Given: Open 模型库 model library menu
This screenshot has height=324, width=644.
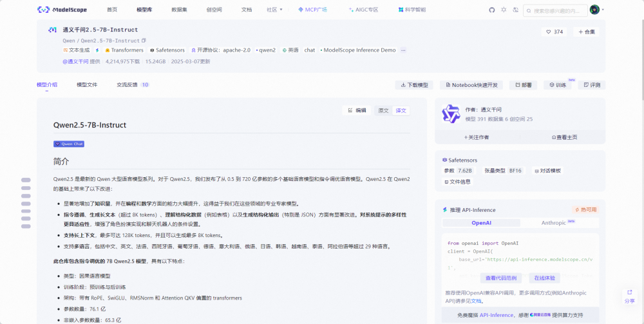Looking at the screenshot, I should pos(144,10).
